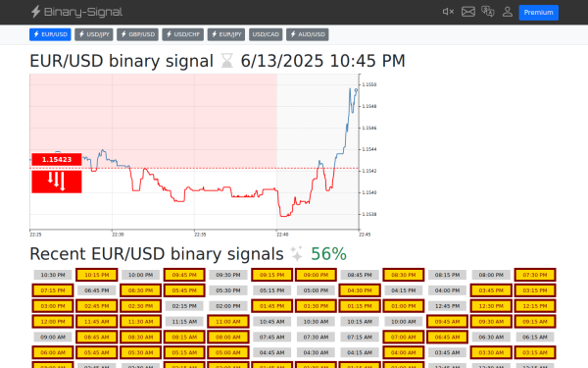Click the red down-arrows signal indicator
This screenshot has width=588, height=368.
click(57, 182)
